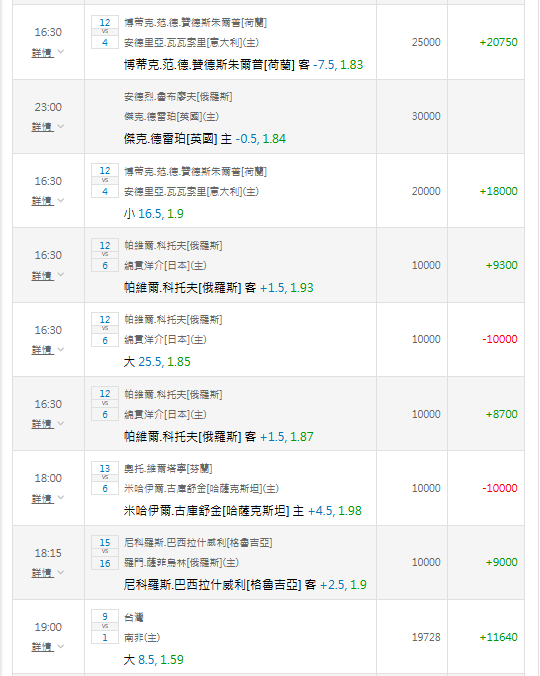540x676 pixels.
Task: Click the 台灣 team name
Action: (x=134, y=617)
